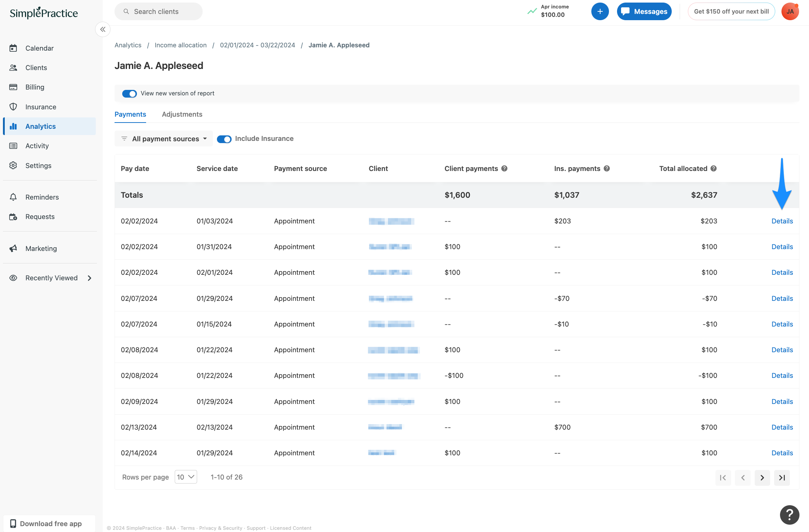The width and height of the screenshot is (809, 532).
Task: Click help icon next to Total allocated
Action: tap(714, 168)
